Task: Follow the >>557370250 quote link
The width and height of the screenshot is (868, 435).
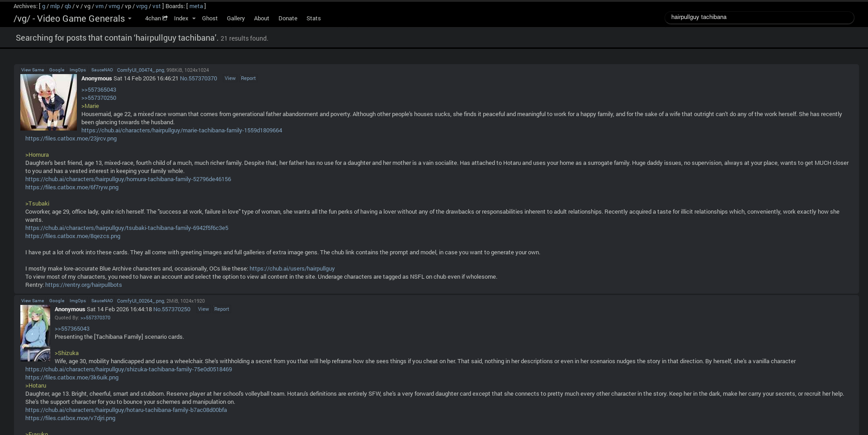Action: click(x=99, y=98)
